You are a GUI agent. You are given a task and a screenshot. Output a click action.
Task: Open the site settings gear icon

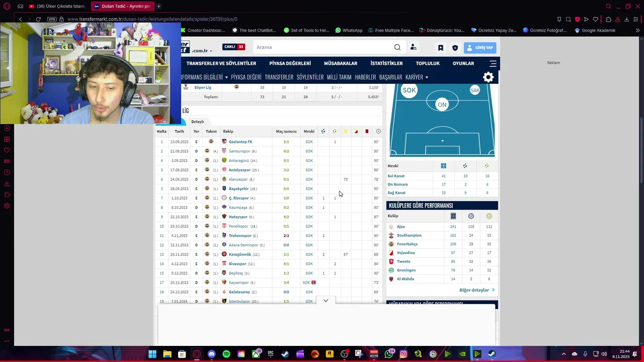(x=488, y=77)
